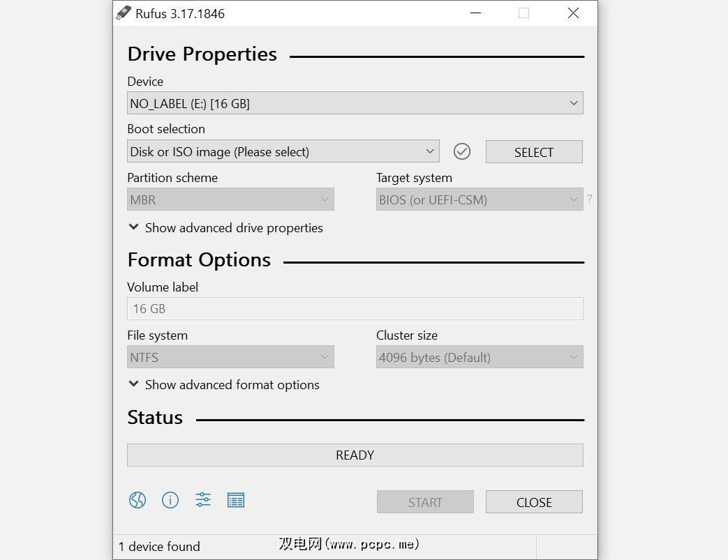Viewport: 728px width, 560px height.
Task: Open the About info icon
Action: (170, 500)
